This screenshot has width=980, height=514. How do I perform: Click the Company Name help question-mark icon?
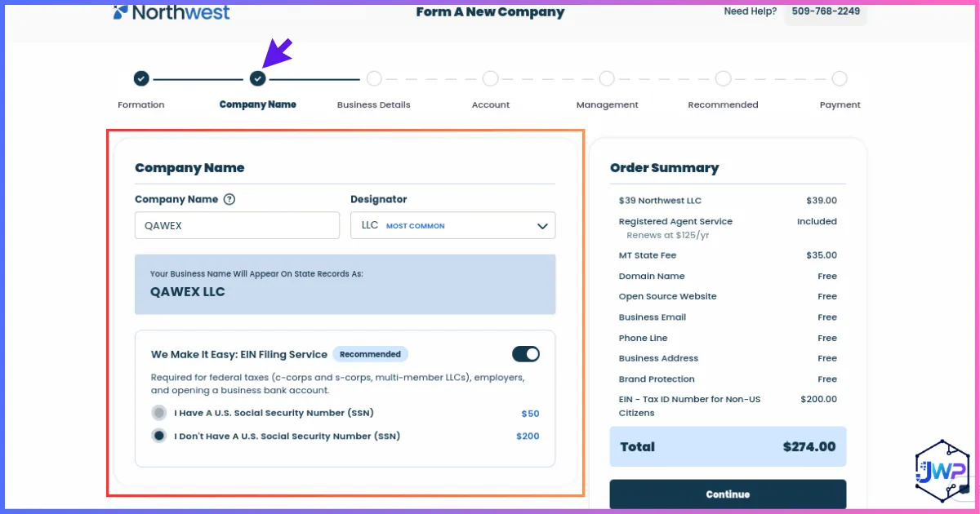(x=229, y=199)
